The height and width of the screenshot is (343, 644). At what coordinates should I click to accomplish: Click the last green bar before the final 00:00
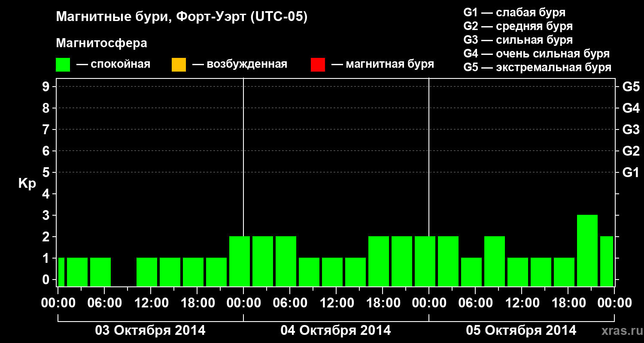[607, 261]
